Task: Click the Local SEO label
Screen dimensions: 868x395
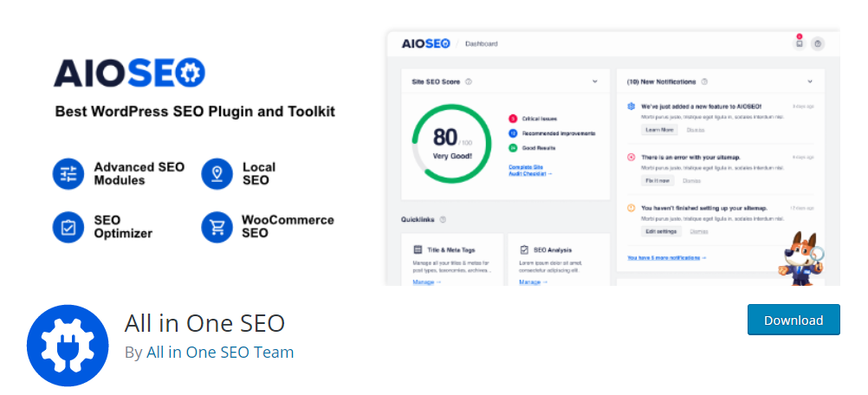Action: click(258, 174)
